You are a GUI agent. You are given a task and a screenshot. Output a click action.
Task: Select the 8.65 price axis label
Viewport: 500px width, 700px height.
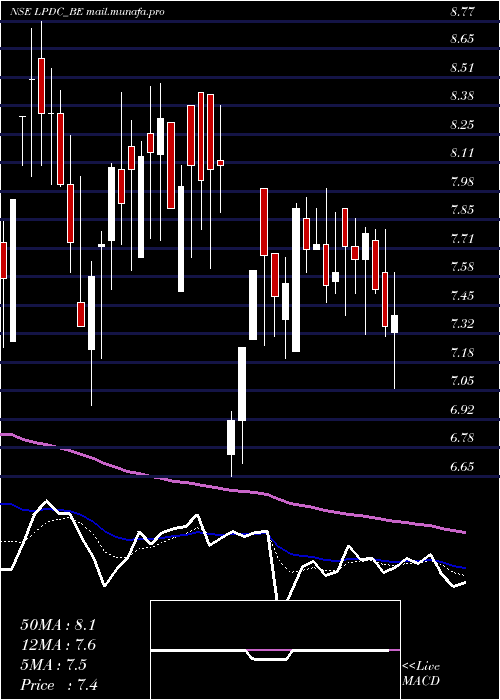(x=462, y=39)
